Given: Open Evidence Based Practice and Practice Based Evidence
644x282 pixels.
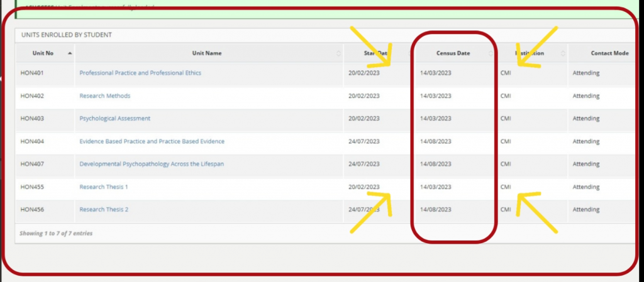Looking at the screenshot, I should (152, 141).
